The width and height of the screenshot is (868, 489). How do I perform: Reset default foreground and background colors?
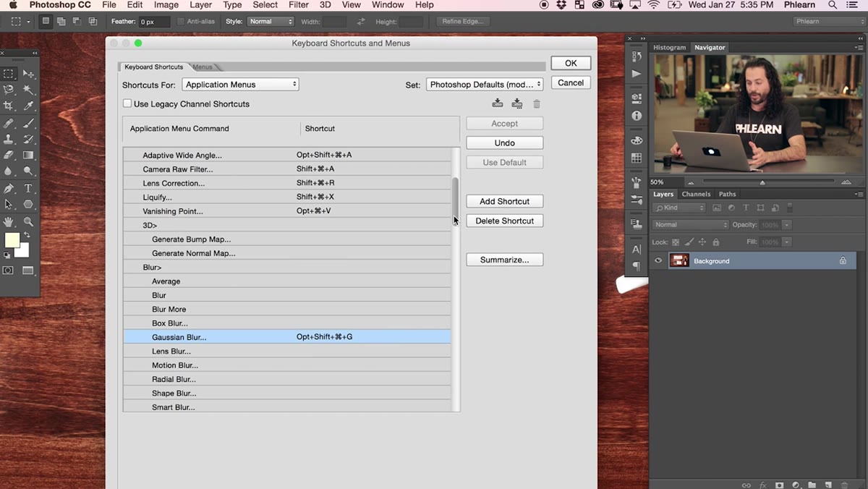pos(7,255)
